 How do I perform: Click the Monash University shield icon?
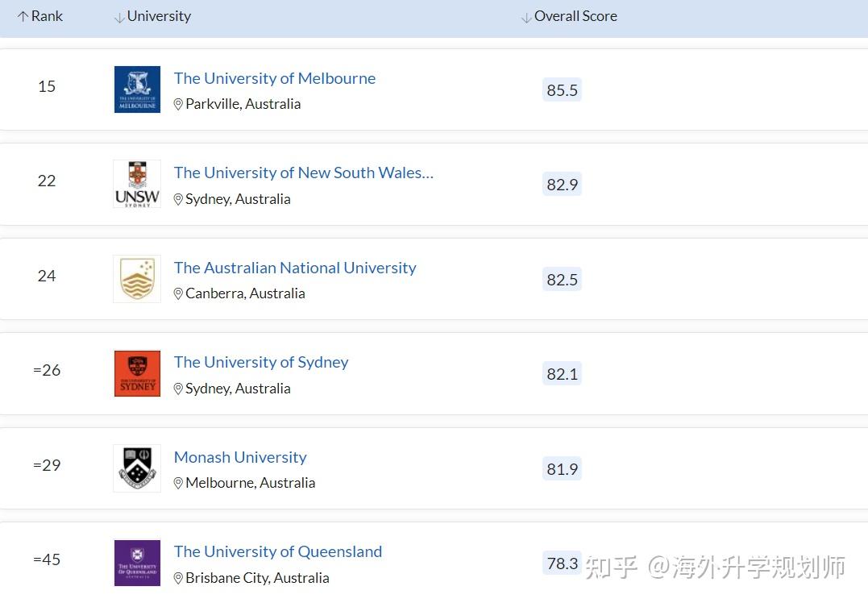pos(137,468)
